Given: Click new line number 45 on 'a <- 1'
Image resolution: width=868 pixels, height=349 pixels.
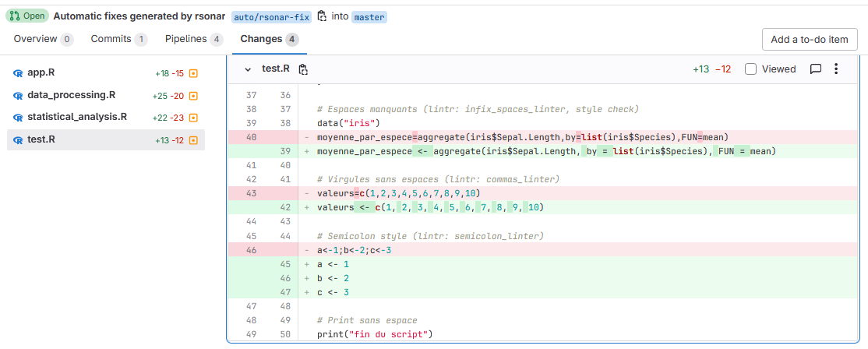Looking at the screenshot, I should (x=286, y=264).
